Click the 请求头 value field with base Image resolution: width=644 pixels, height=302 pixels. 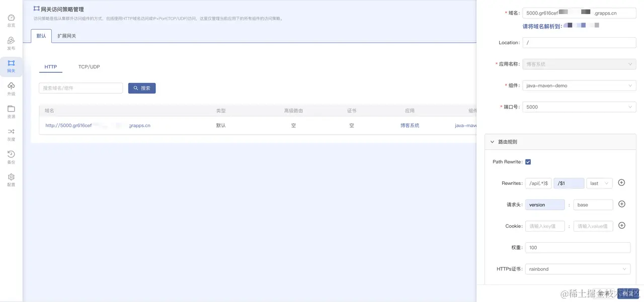tap(593, 205)
